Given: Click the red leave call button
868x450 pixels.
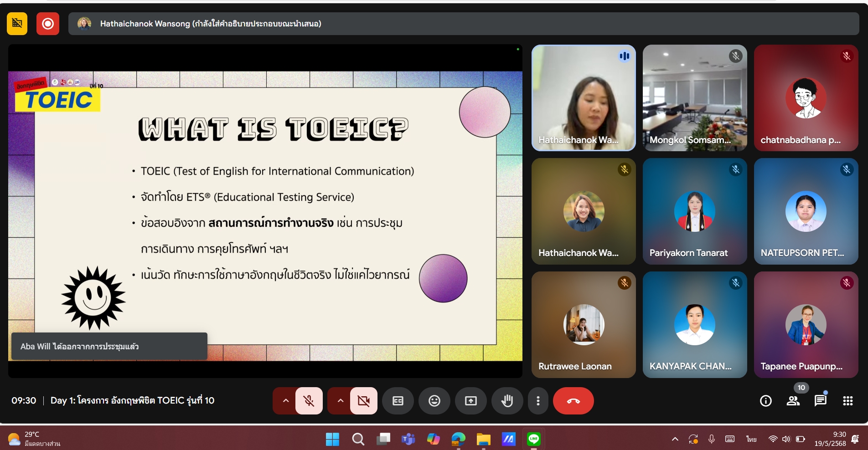Looking at the screenshot, I should pos(573,401).
